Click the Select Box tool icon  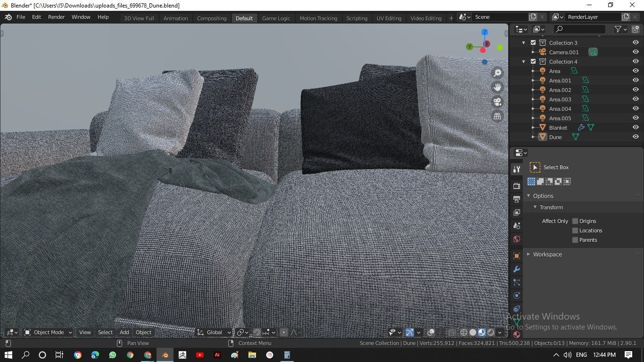535,167
